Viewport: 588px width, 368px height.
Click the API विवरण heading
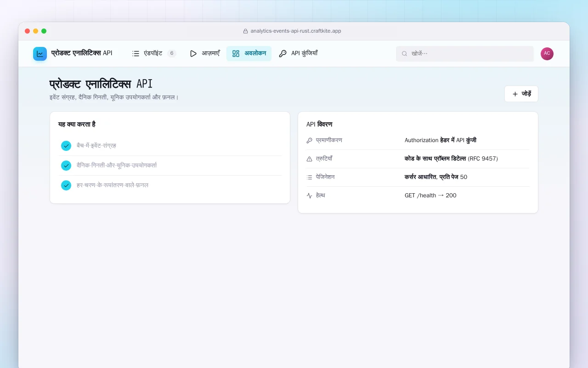[x=319, y=124]
